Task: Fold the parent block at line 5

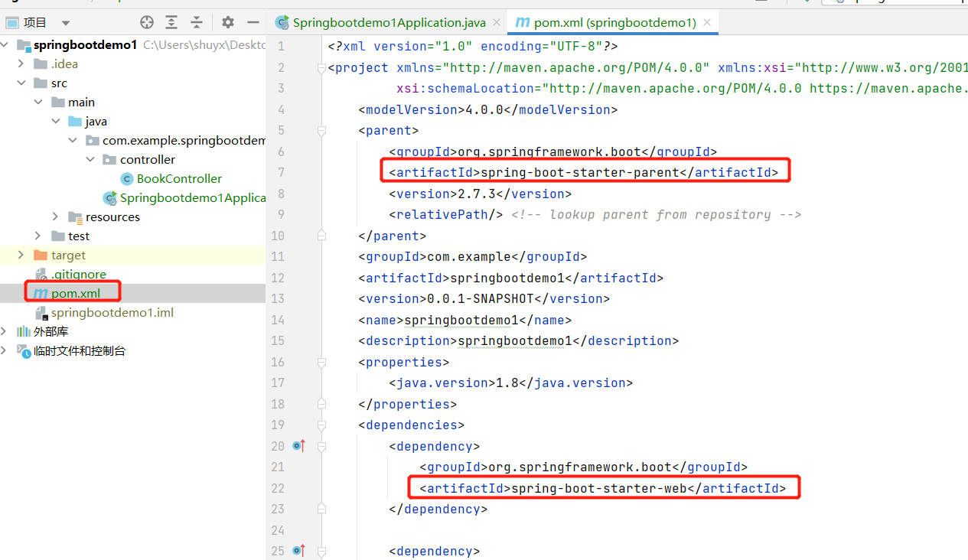Action: point(321,131)
